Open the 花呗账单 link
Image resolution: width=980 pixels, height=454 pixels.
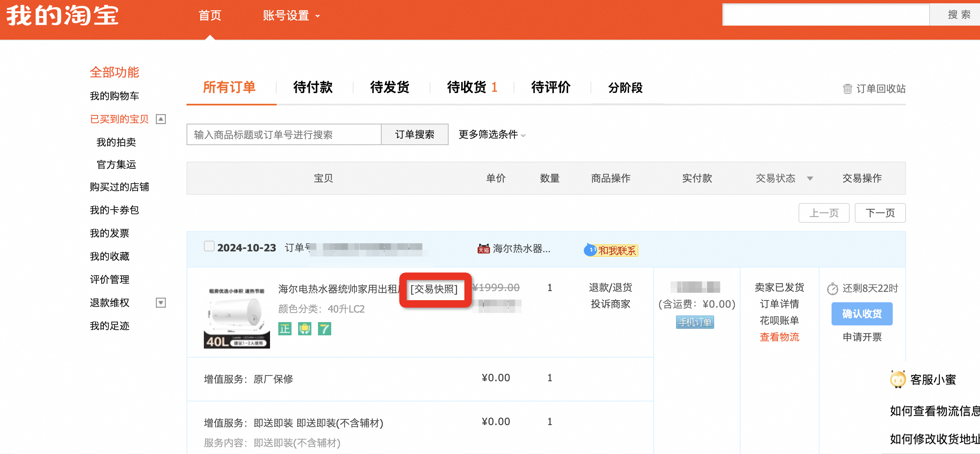779,321
